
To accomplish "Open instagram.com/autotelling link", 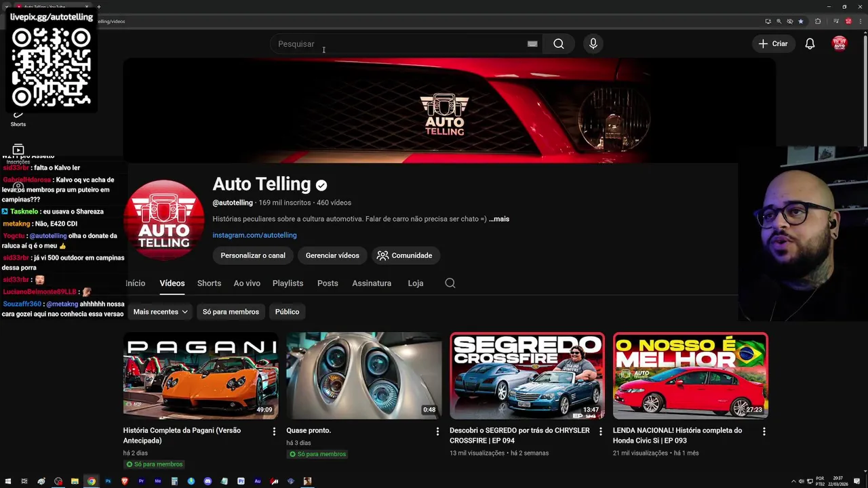I will click(x=254, y=235).
